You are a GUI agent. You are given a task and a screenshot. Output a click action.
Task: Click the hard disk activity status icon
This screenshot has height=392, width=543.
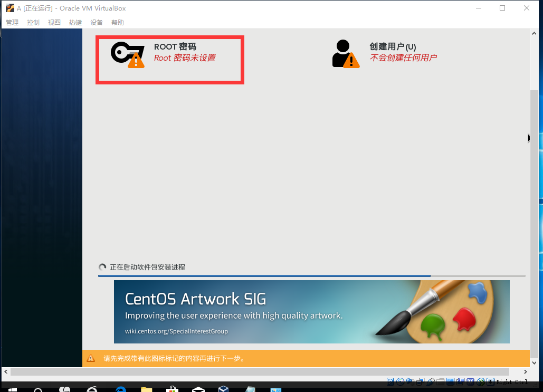click(390, 381)
